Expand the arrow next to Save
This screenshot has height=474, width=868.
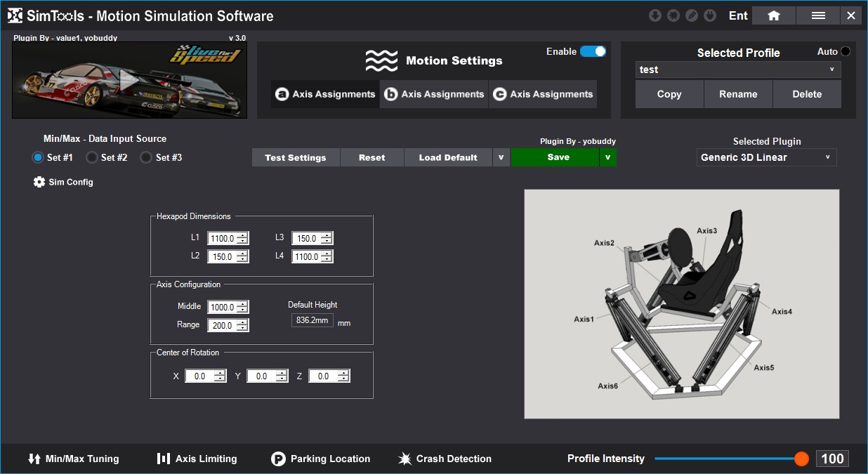pos(607,157)
